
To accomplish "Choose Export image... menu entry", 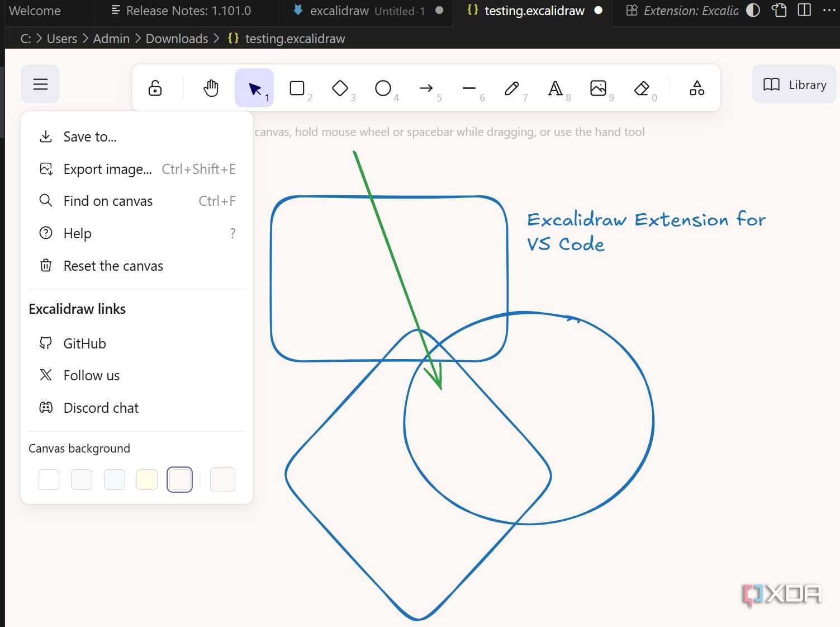I will [x=137, y=169].
